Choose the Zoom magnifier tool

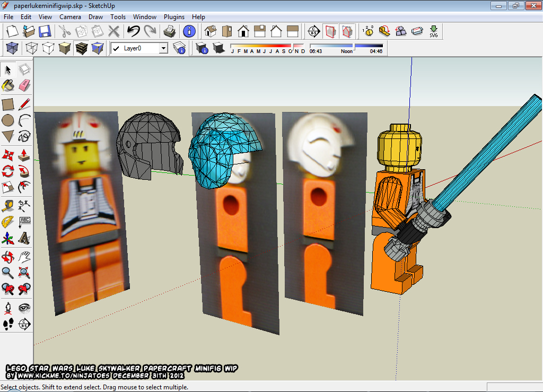point(8,273)
